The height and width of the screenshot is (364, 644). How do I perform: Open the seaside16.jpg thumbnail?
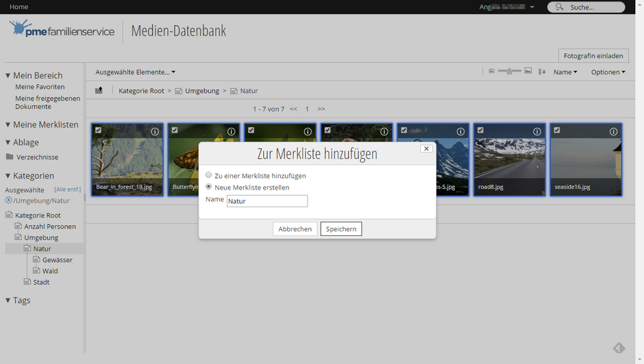coord(586,159)
